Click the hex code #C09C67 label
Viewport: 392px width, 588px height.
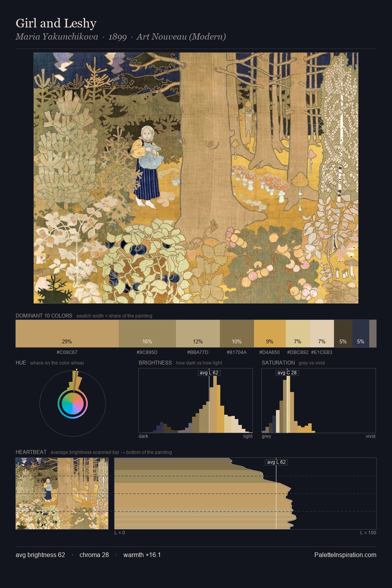pyautogui.click(x=67, y=352)
